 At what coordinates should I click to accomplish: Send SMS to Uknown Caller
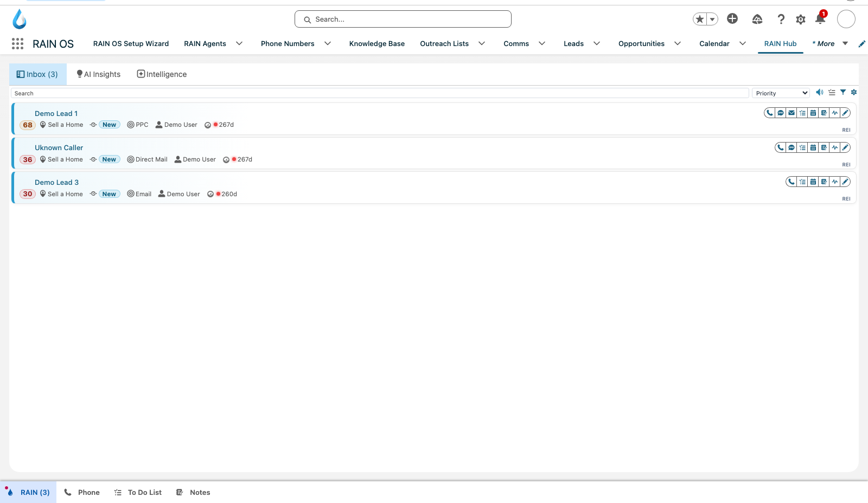791,147
